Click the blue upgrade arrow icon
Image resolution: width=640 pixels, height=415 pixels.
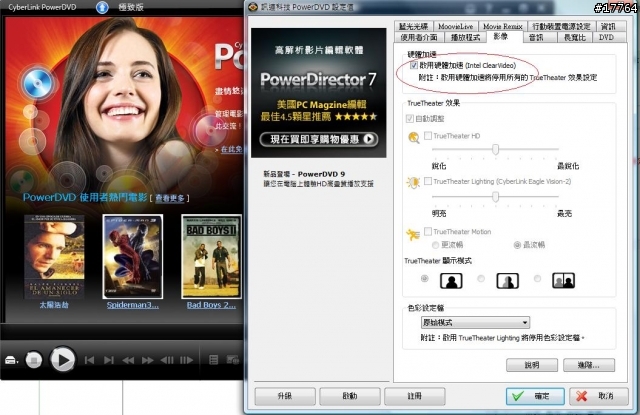coord(102,7)
